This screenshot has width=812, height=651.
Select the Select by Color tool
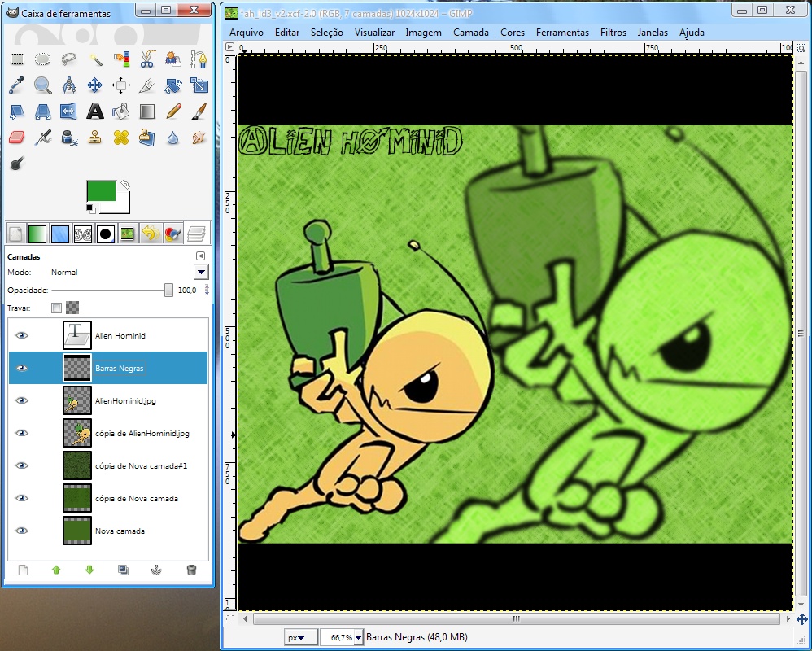(x=121, y=59)
